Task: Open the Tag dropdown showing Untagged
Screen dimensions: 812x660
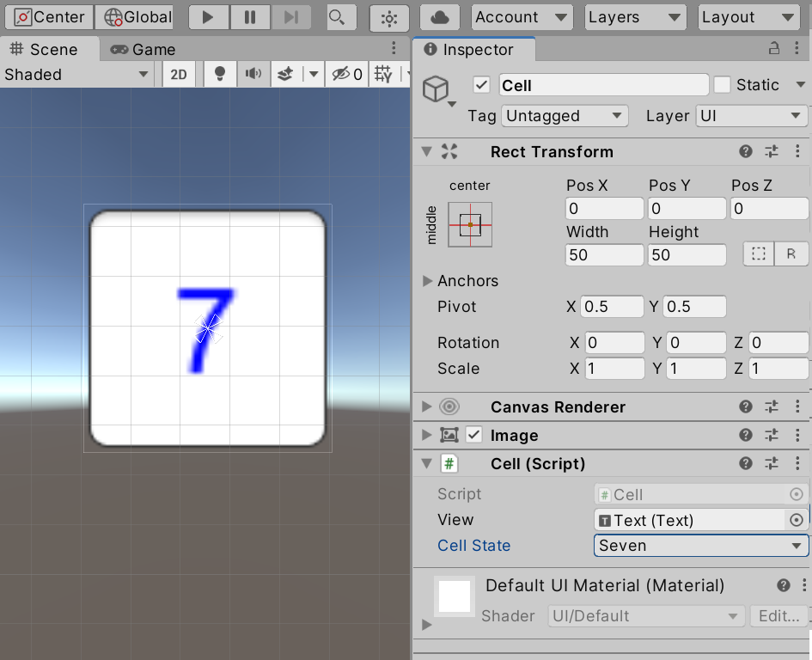Action: tap(565, 116)
